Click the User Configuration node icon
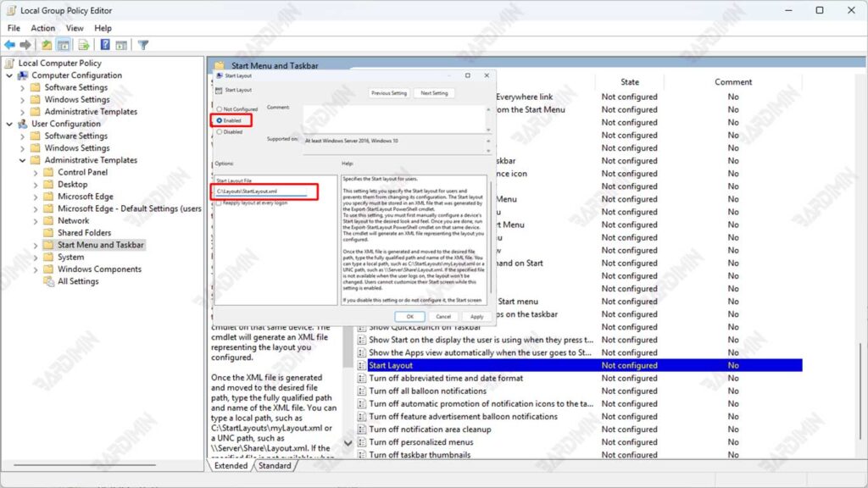 (23, 124)
